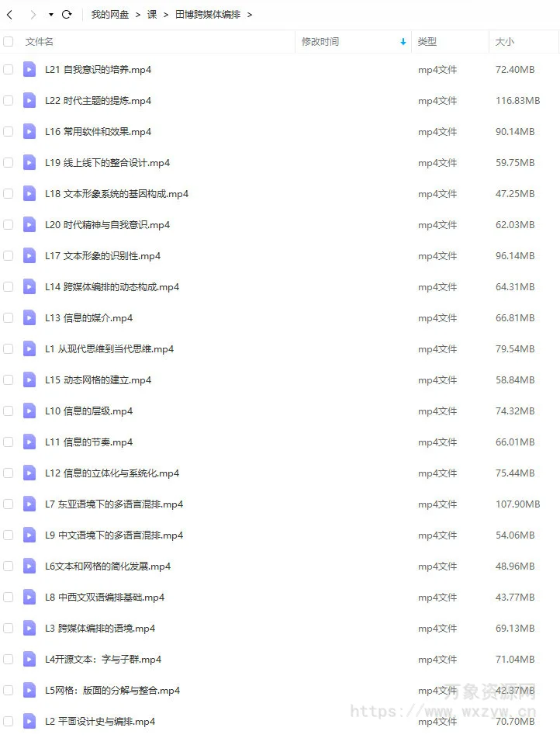
Task: Click the video icon of L1 从现代思维到当代思维
Action: [x=29, y=348]
